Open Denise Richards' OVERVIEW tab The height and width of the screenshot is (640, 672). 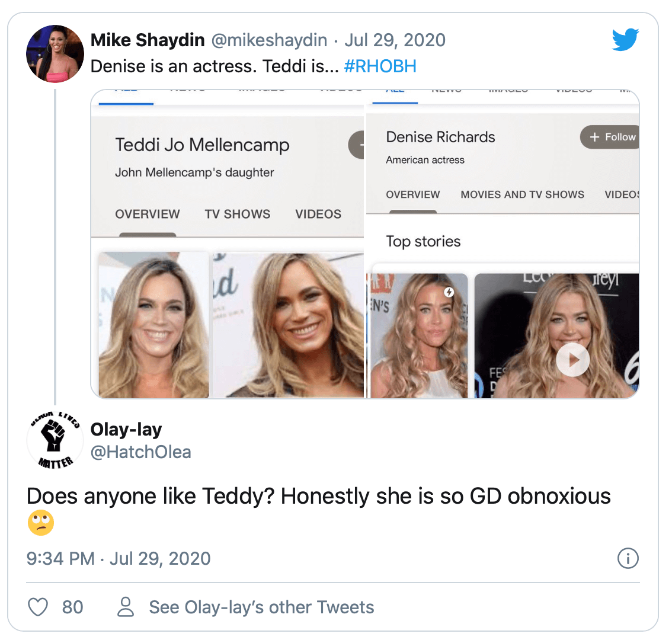point(412,194)
